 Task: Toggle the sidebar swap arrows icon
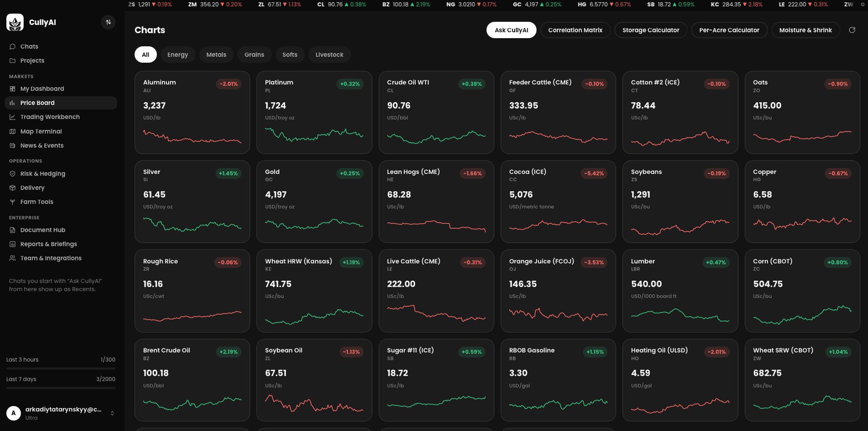(108, 22)
